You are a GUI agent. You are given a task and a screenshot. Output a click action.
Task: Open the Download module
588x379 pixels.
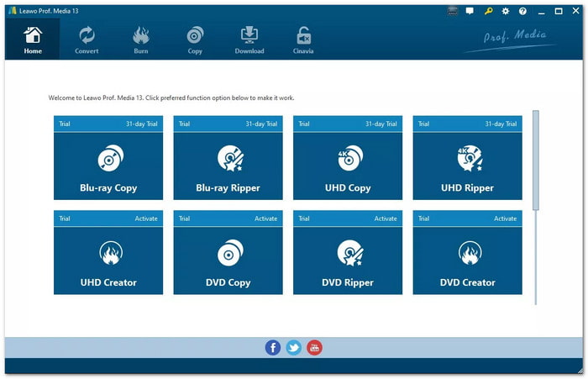(249, 39)
